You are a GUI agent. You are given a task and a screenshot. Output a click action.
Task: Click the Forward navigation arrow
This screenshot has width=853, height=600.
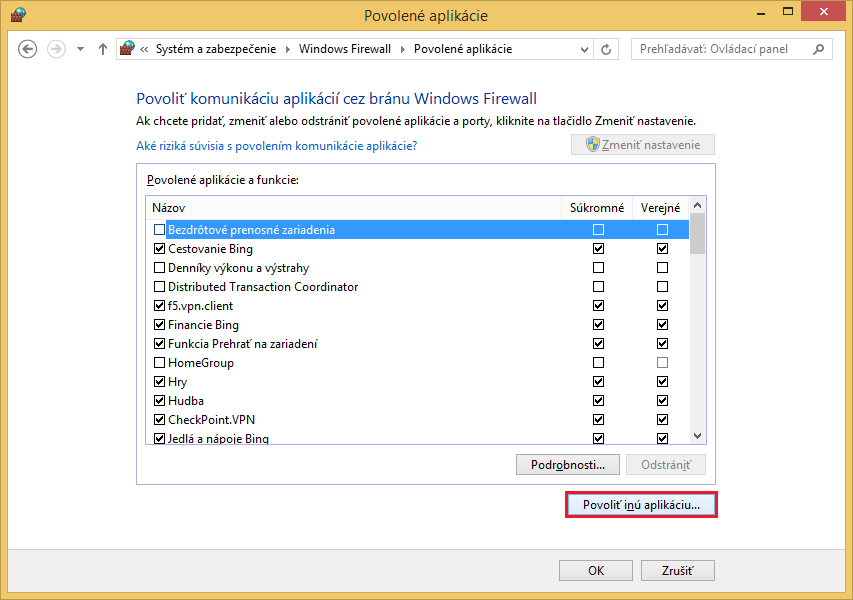tap(56, 49)
